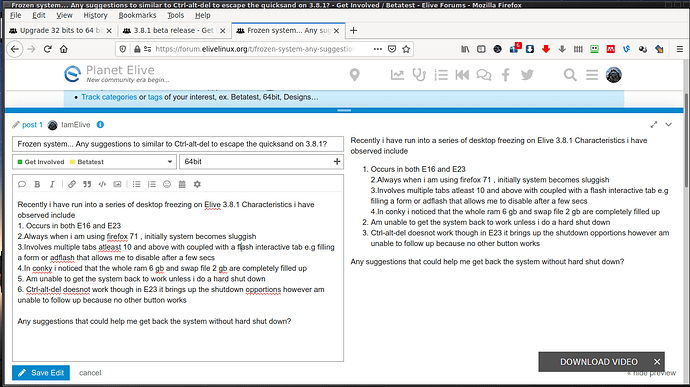Open Get Involved Betatest category dropdown
This screenshot has height=387, width=690.
click(94, 162)
